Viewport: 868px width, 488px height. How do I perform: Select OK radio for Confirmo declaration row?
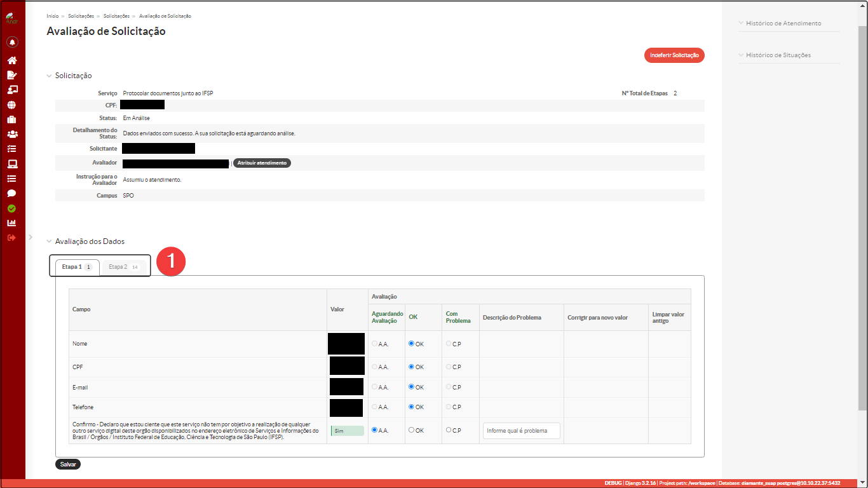pos(412,430)
